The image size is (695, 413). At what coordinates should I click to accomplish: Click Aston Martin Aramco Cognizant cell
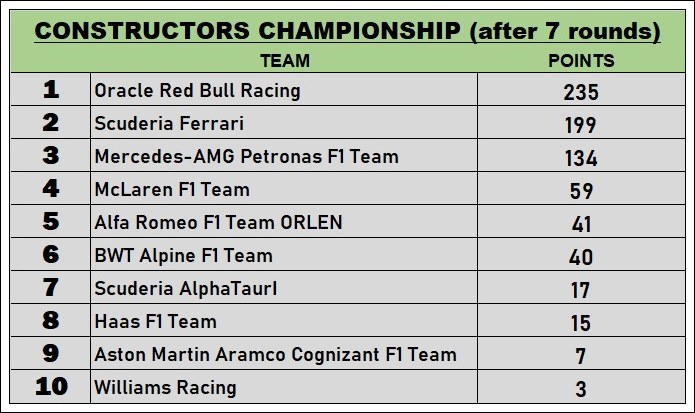(284, 354)
